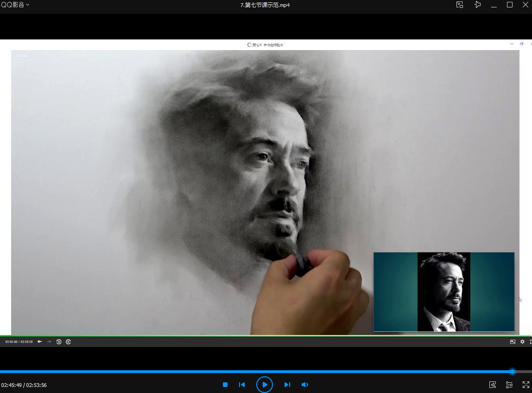The image size is (532, 393).
Task: Click the embedded player's back arrow
Action: click(39, 341)
